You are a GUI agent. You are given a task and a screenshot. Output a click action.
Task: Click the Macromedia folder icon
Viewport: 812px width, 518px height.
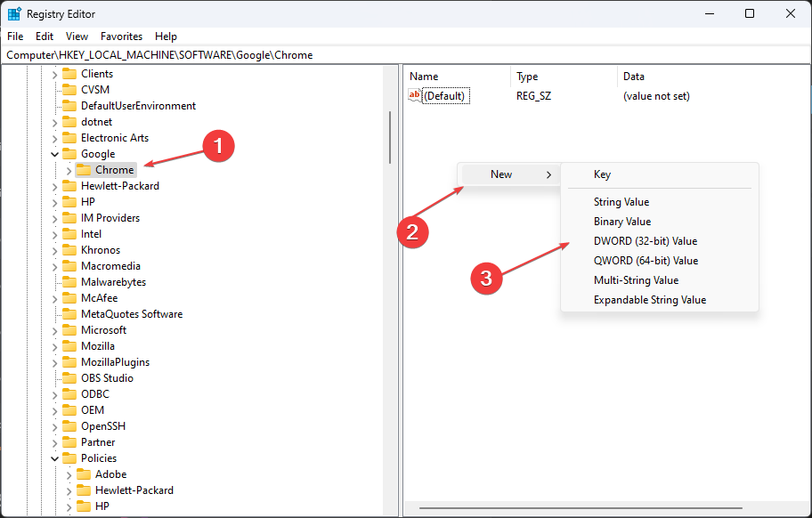click(69, 266)
